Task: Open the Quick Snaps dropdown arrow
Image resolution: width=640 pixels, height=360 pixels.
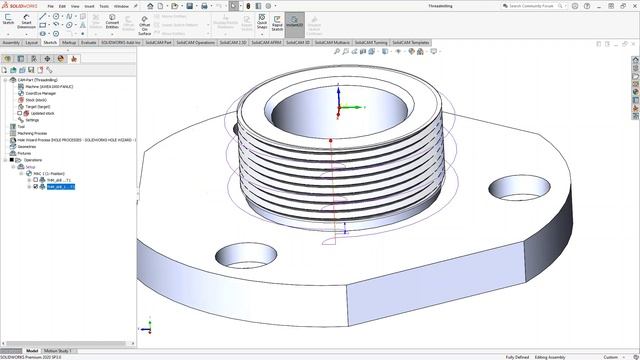Action: coord(262,34)
